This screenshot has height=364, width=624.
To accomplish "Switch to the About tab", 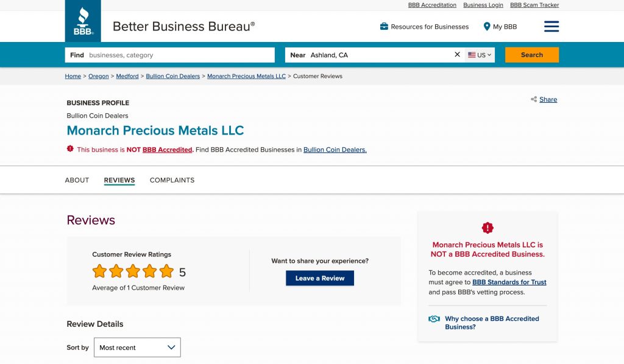I will 77,180.
